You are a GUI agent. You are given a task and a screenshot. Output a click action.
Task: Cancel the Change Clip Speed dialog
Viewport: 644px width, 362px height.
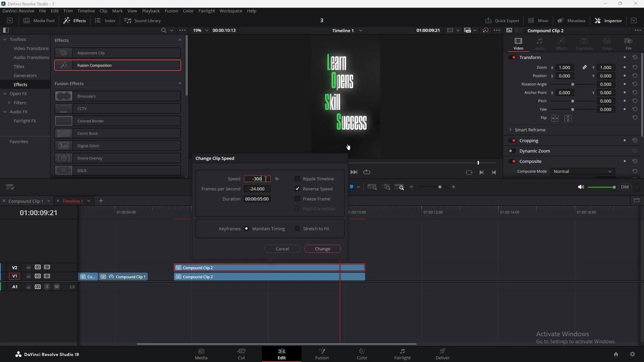click(282, 249)
